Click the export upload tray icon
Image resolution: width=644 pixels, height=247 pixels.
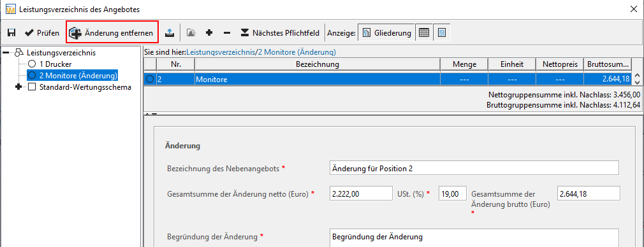(x=170, y=33)
